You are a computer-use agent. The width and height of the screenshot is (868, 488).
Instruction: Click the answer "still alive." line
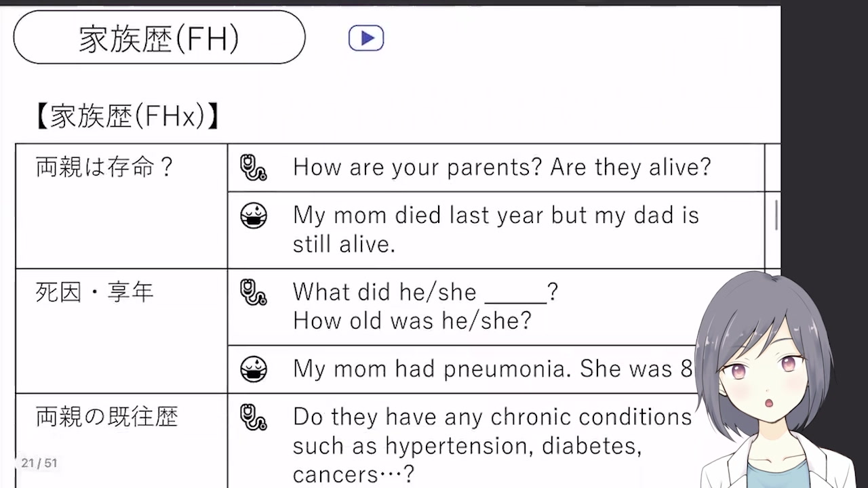point(344,245)
